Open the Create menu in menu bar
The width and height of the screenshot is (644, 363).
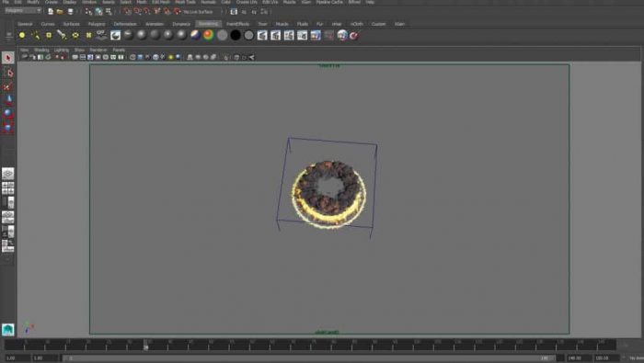pyautogui.click(x=52, y=2)
